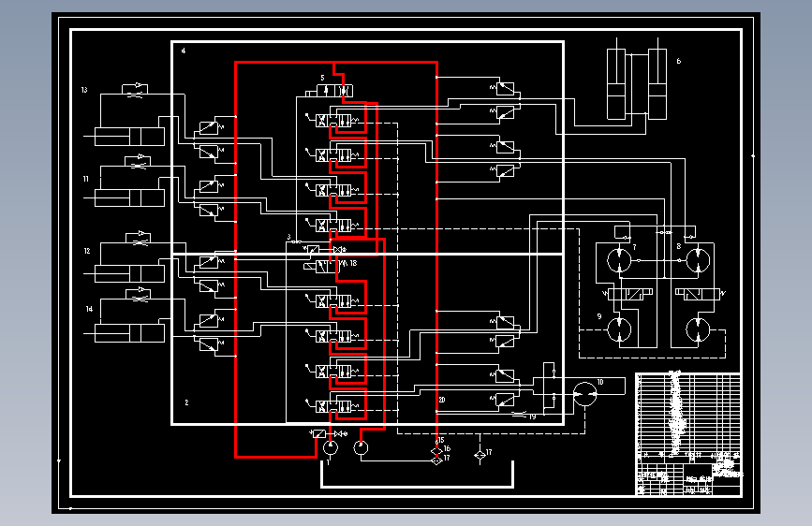
Task: Click the component label "15"
Action: pyautogui.click(x=441, y=441)
